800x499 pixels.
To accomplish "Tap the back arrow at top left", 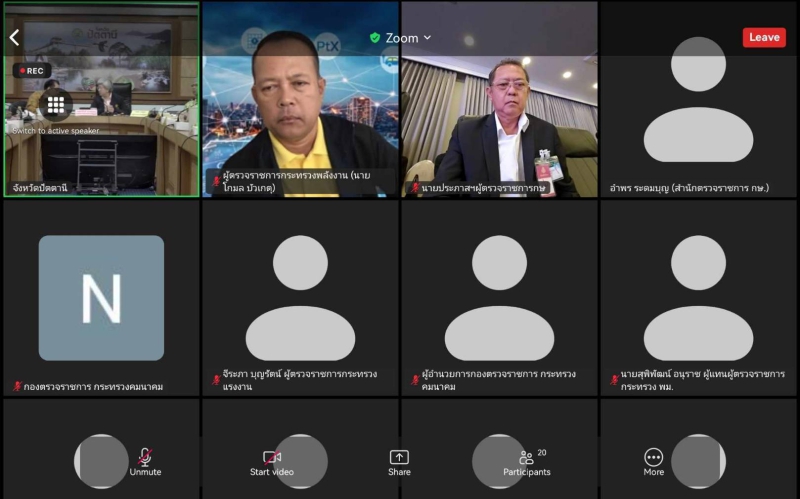I will (x=15, y=38).
